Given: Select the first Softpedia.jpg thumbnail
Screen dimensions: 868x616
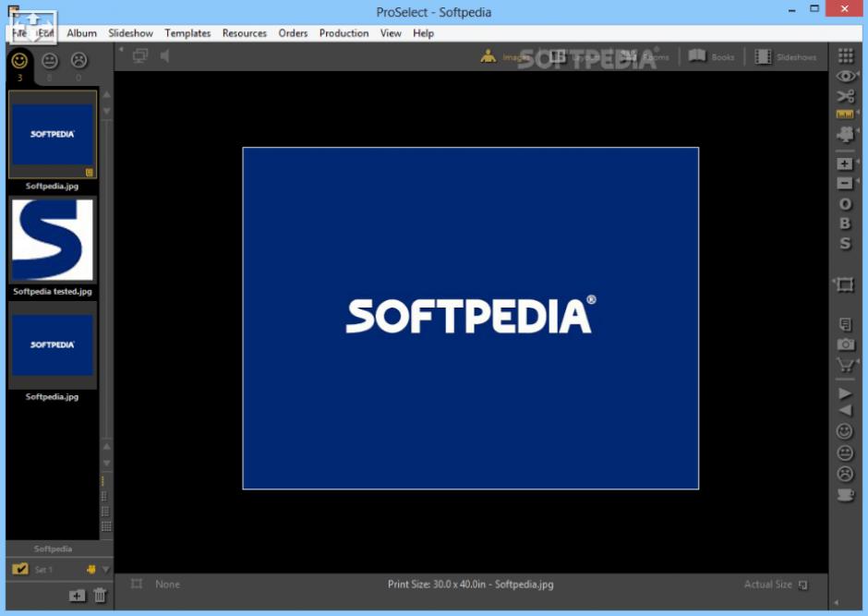Looking at the screenshot, I should pos(53,135).
